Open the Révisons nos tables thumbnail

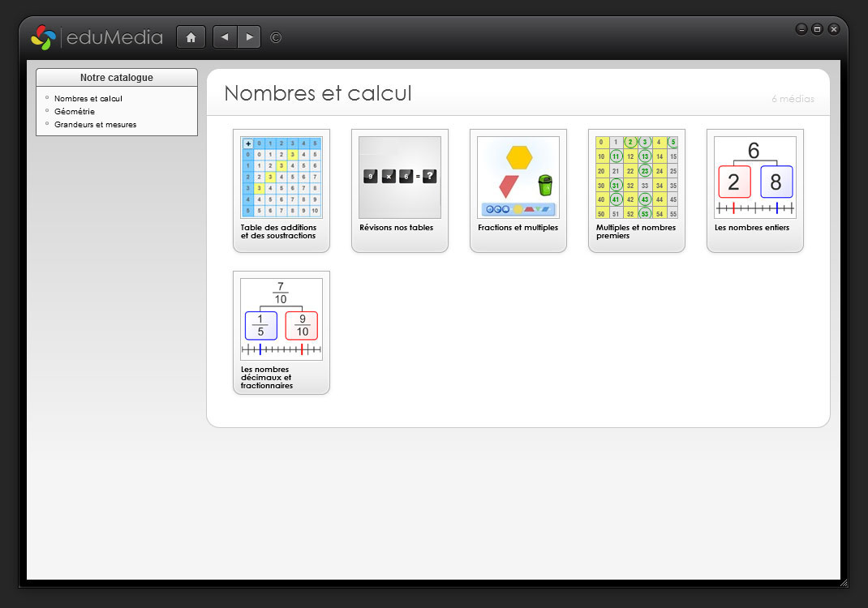tap(400, 178)
